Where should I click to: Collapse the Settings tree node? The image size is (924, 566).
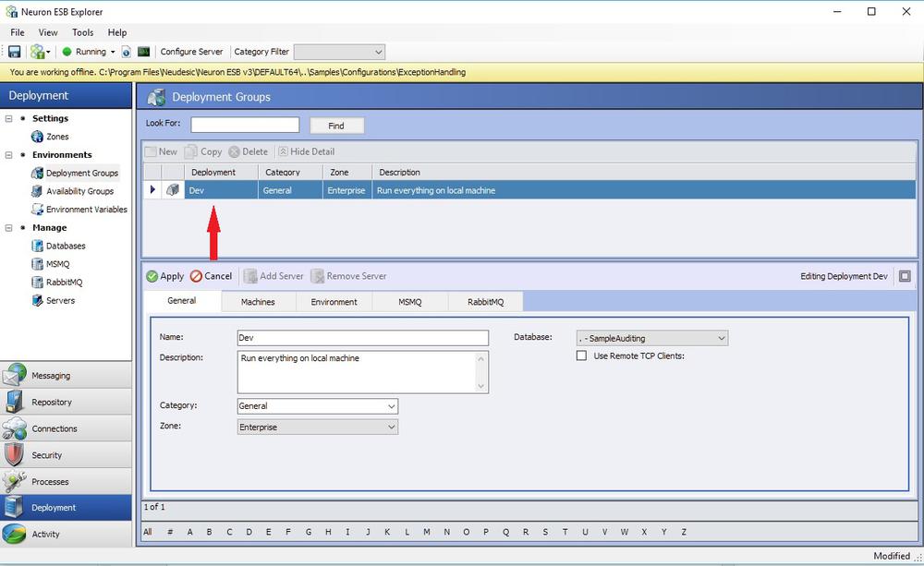pos(9,118)
